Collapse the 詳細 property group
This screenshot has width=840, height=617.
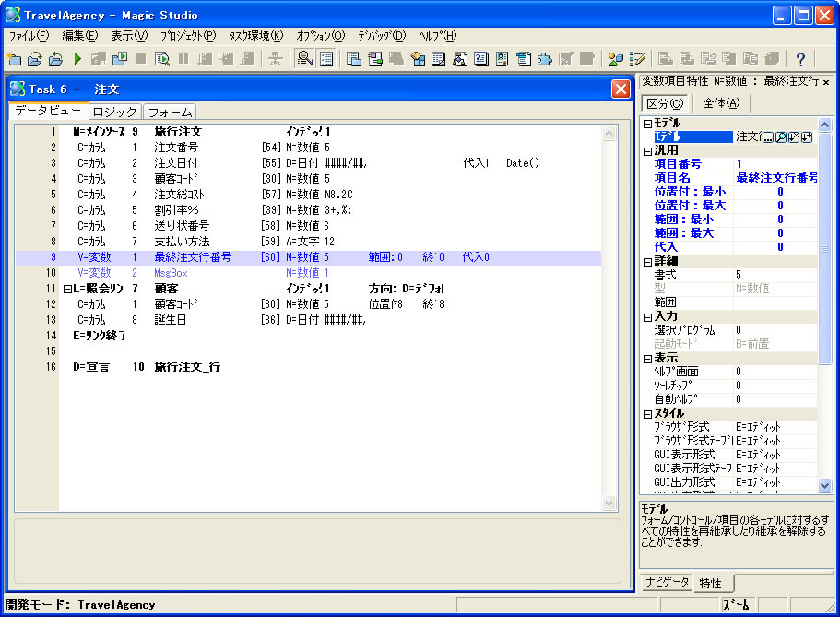tap(647, 262)
